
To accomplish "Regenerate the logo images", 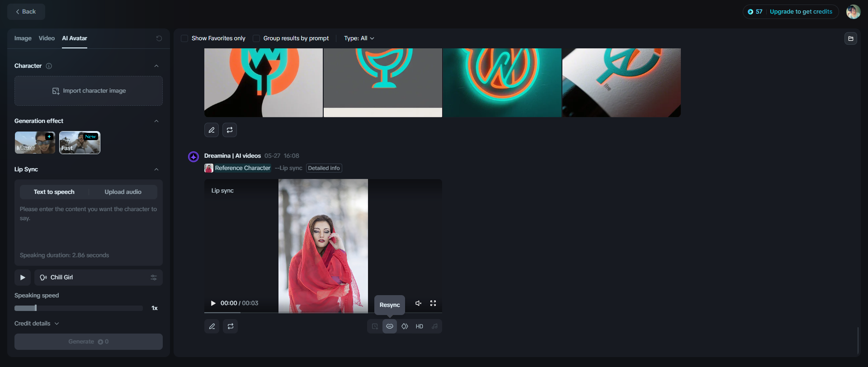I will (x=230, y=130).
